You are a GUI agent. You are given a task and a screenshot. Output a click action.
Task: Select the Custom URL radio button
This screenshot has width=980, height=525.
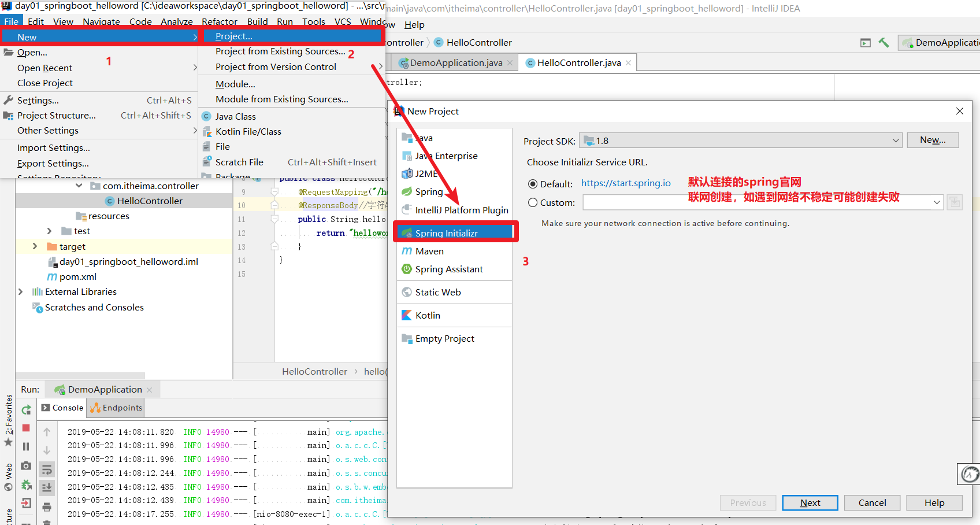coord(533,202)
